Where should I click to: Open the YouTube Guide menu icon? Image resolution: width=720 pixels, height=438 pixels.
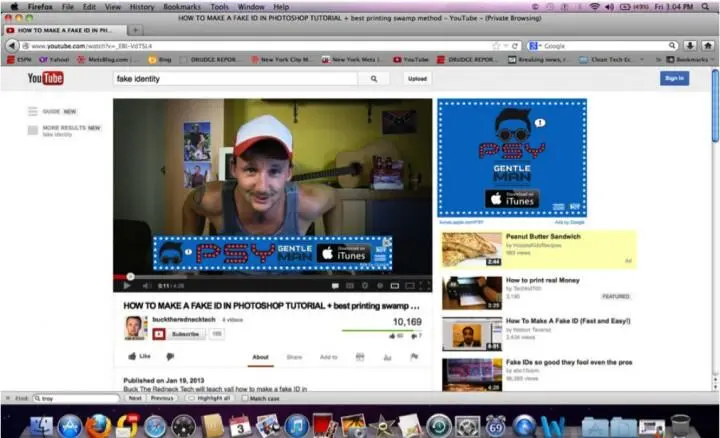[32, 111]
